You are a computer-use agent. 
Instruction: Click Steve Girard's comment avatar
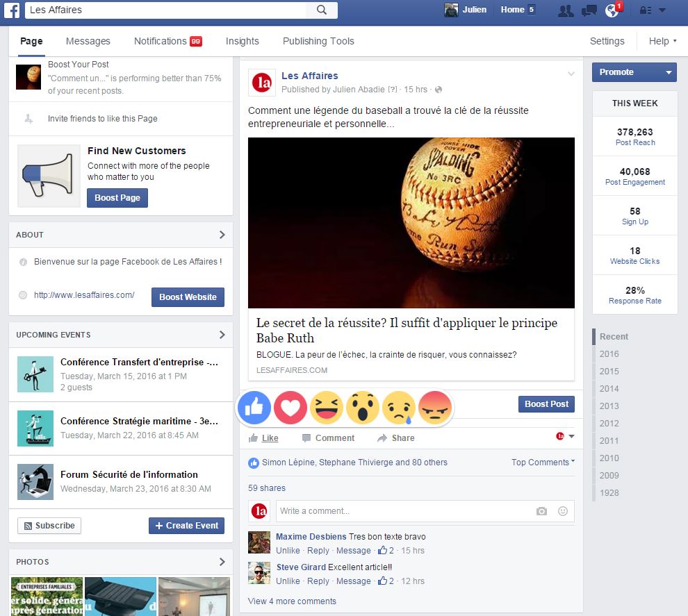pos(259,573)
